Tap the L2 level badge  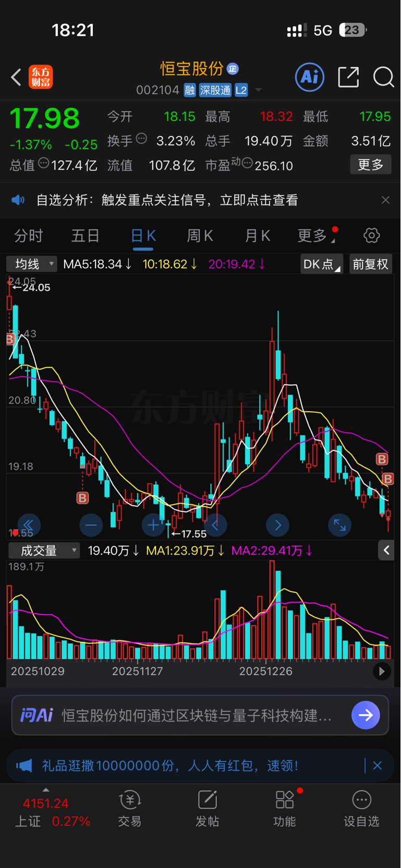pyautogui.click(x=241, y=90)
